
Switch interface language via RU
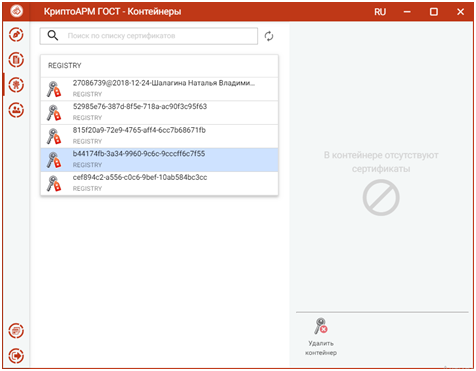click(x=380, y=12)
